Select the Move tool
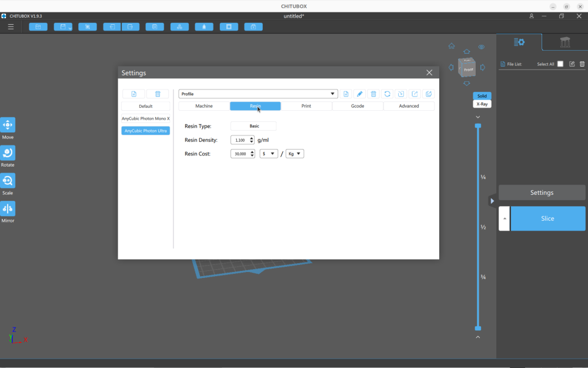Viewport: 588px width, 368px height. click(x=8, y=125)
